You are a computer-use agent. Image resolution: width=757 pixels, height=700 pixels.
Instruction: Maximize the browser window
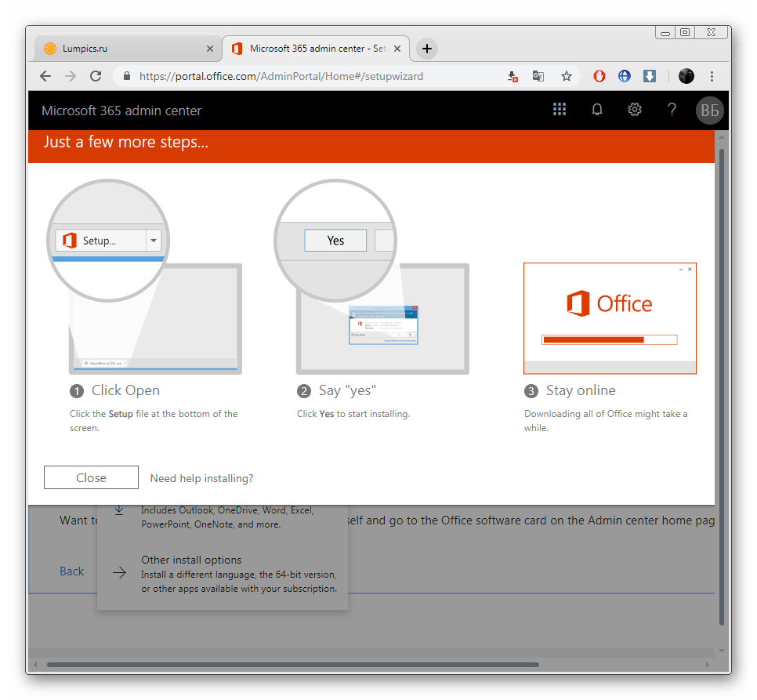pyautogui.click(x=685, y=32)
